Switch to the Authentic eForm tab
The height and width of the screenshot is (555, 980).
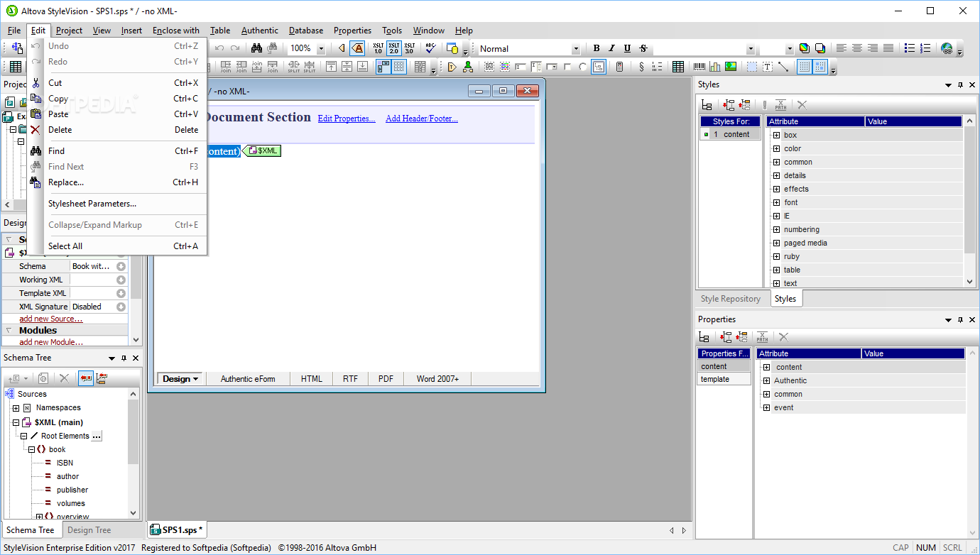[x=248, y=379]
